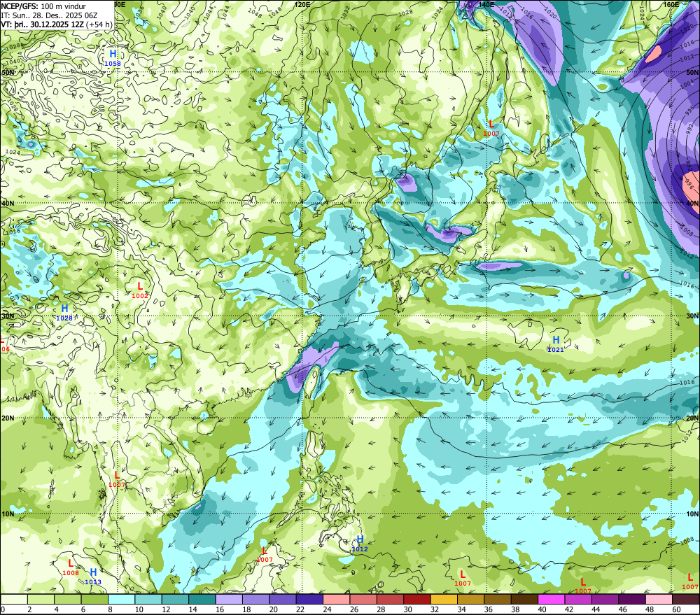Screen dimensions: 700x615
Task: Click the 160E longitude label
Action: tap(671, 4)
